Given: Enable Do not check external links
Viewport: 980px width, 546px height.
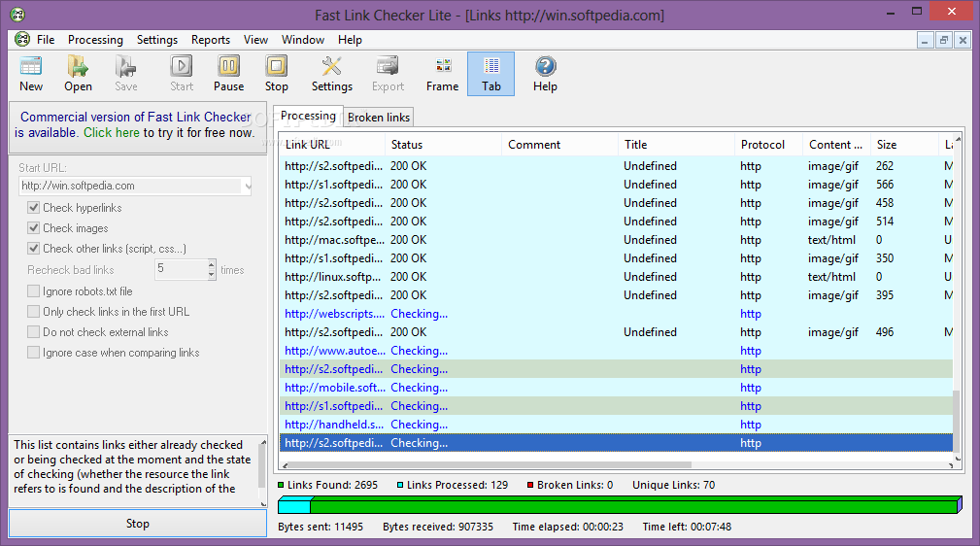Looking at the screenshot, I should 34,332.
